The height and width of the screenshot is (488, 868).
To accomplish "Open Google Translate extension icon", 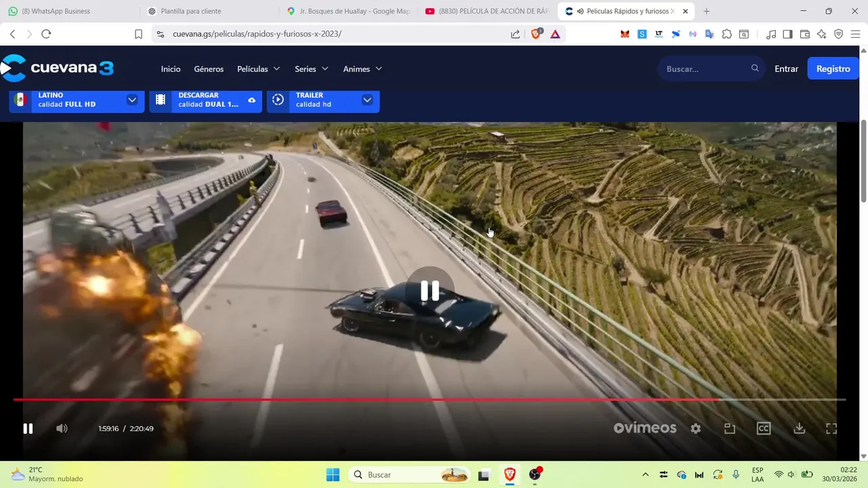I will (x=710, y=34).
